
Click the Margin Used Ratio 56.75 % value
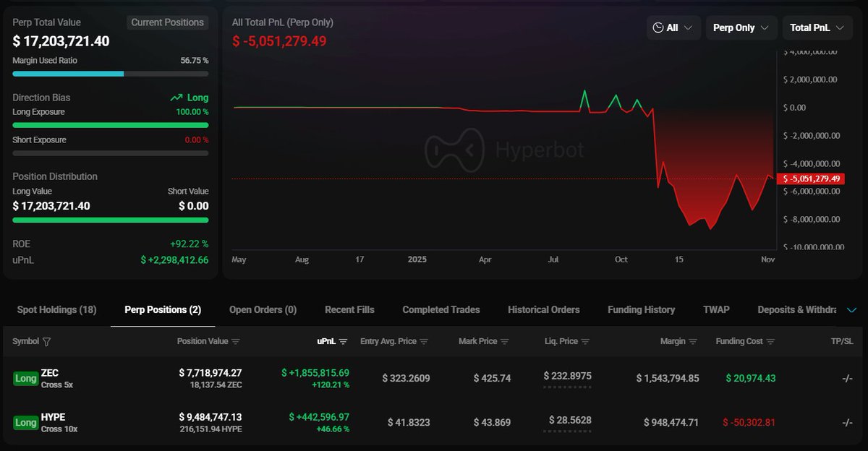click(195, 61)
